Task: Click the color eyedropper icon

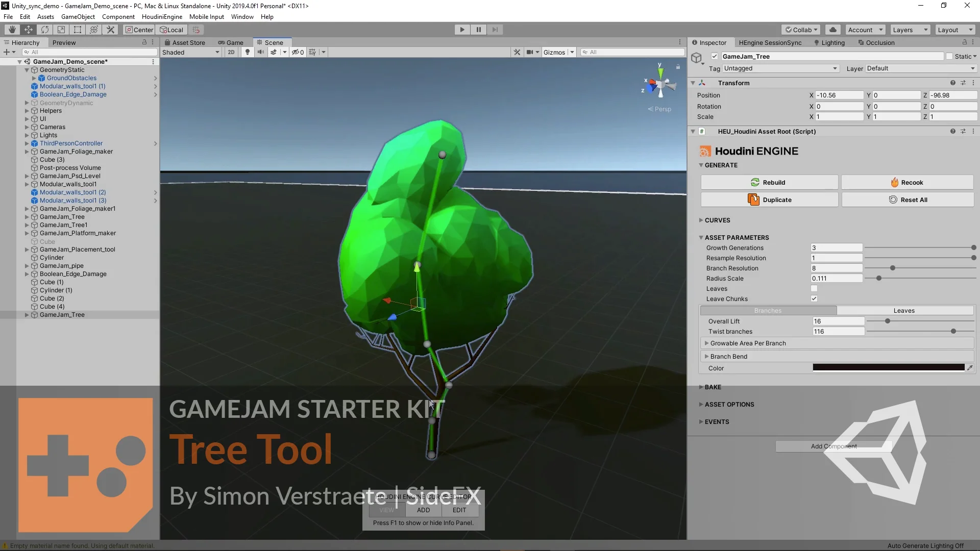Action: click(970, 367)
